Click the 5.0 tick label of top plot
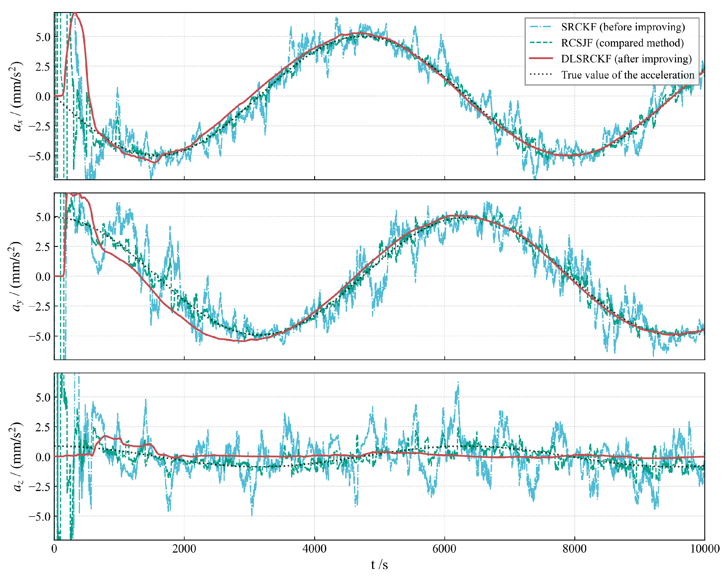Screen dimensions: 728x580 [x=43, y=37]
